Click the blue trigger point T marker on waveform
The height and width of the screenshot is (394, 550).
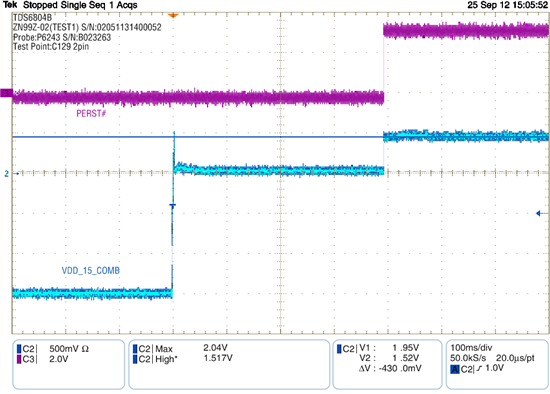tap(173, 206)
